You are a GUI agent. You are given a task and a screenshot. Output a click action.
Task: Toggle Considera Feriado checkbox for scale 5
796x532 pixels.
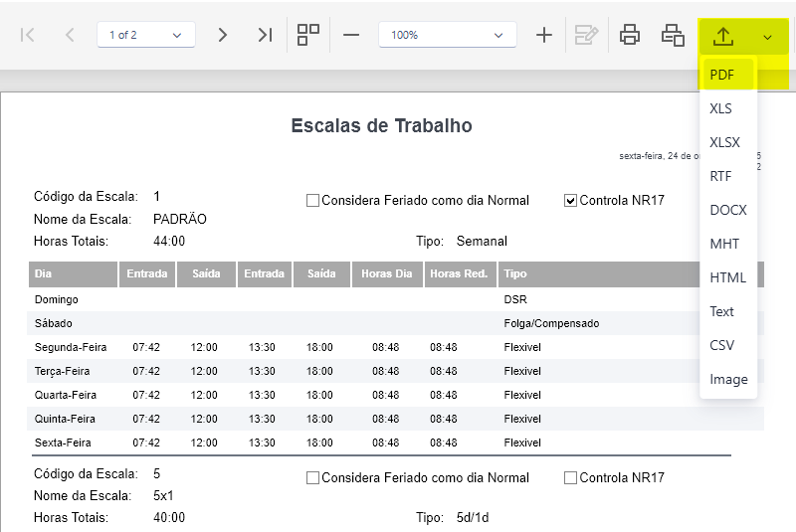tap(312, 477)
